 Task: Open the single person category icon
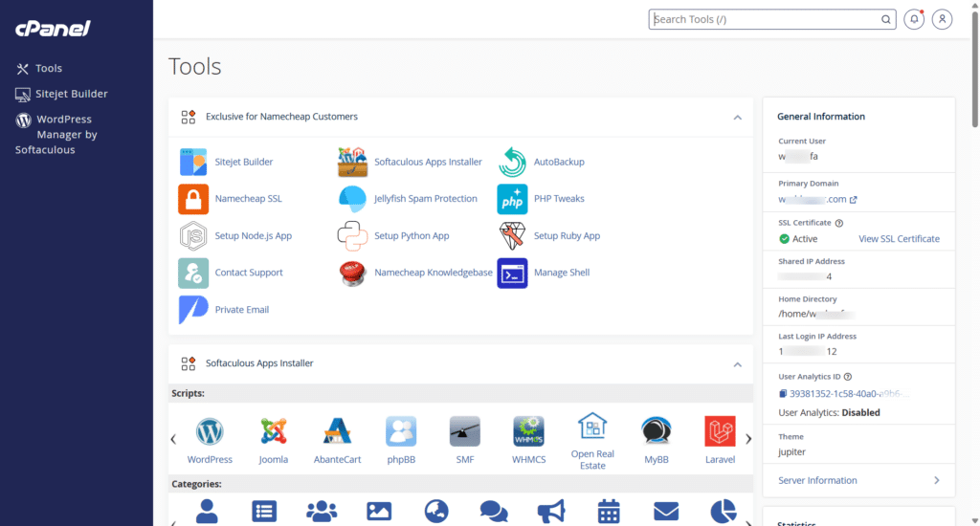tap(207, 512)
